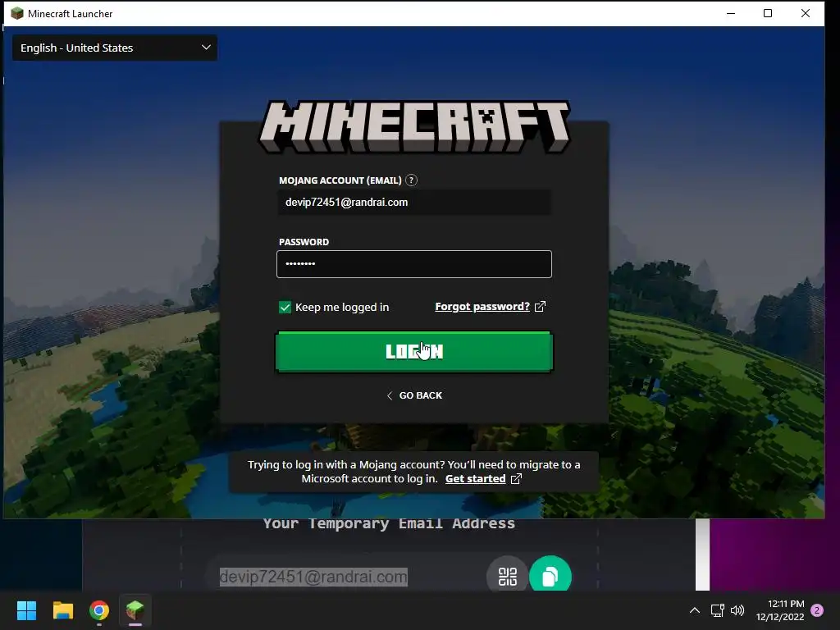Click the Minecraft Launcher taskbar icon
The image size is (840, 630).
135,610
